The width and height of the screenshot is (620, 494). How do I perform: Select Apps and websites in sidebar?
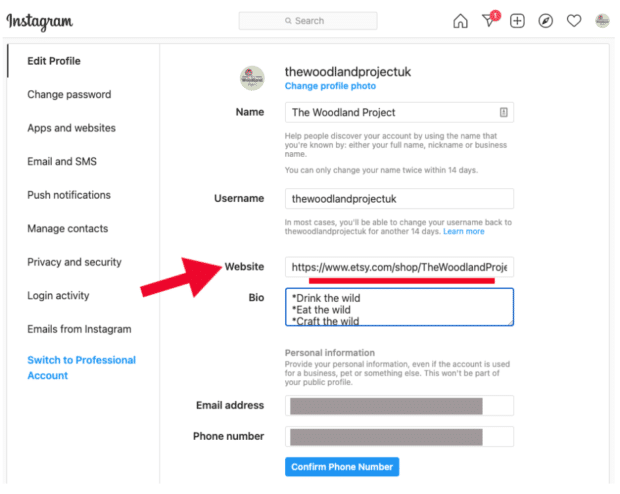[x=71, y=128]
